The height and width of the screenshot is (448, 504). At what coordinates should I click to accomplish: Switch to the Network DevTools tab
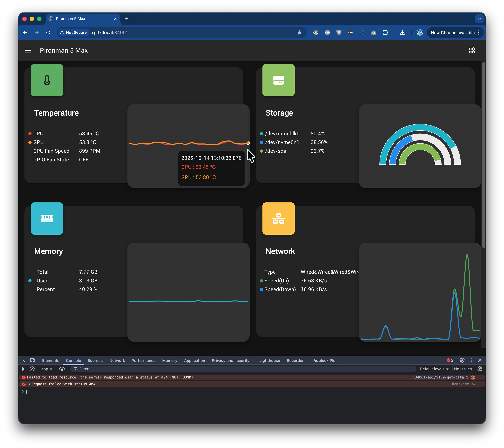pyautogui.click(x=117, y=360)
